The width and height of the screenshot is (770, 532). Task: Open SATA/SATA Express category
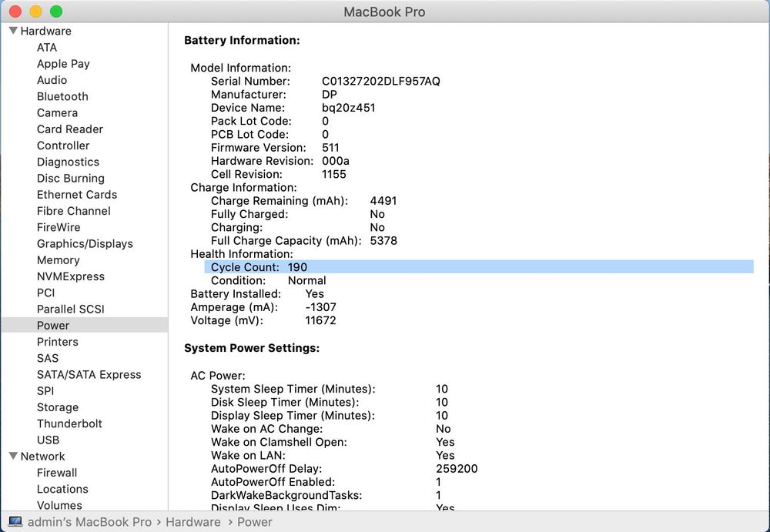coord(89,374)
